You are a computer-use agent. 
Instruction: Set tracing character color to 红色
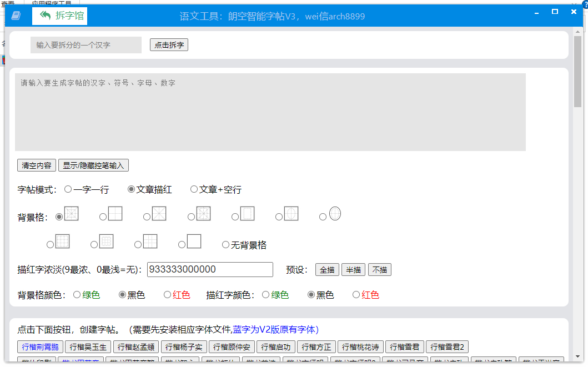(356, 295)
